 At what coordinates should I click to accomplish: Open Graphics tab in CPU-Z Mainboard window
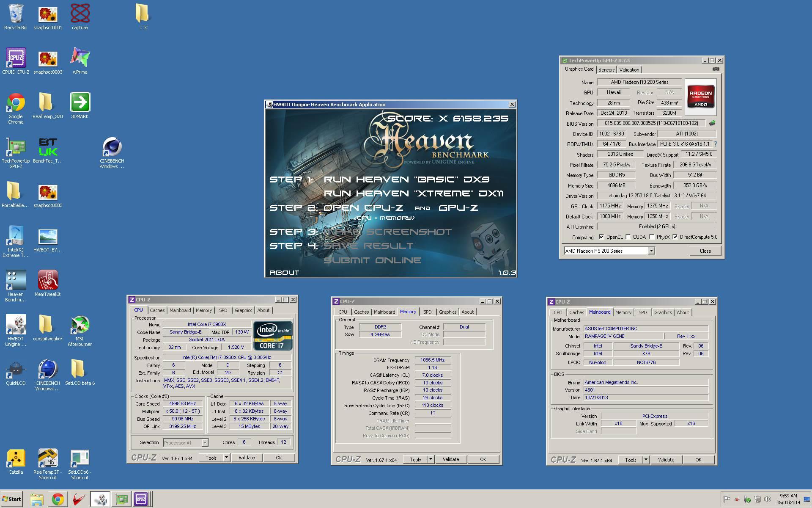[663, 312]
